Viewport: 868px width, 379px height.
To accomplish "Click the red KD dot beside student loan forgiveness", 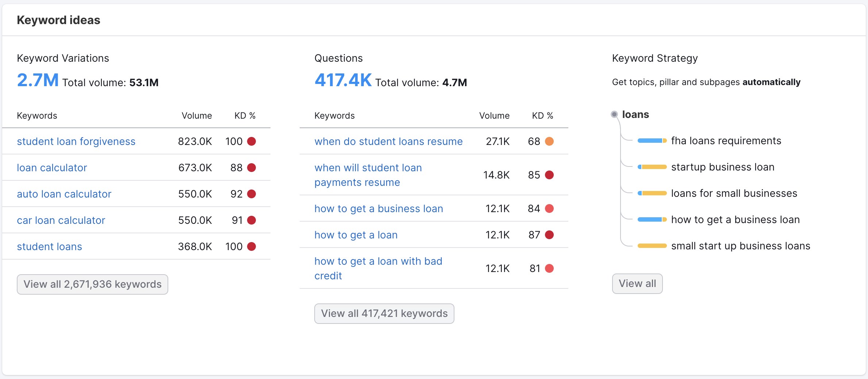I will [251, 141].
